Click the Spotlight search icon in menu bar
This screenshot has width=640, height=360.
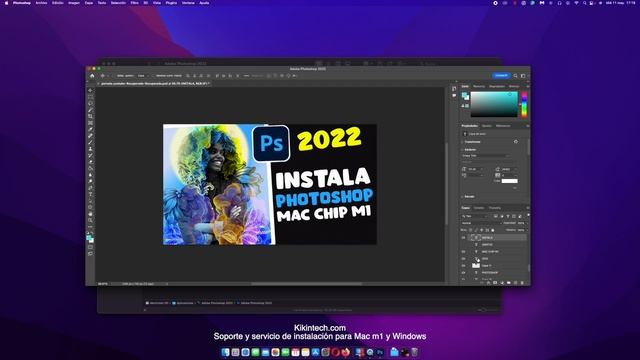584,3
